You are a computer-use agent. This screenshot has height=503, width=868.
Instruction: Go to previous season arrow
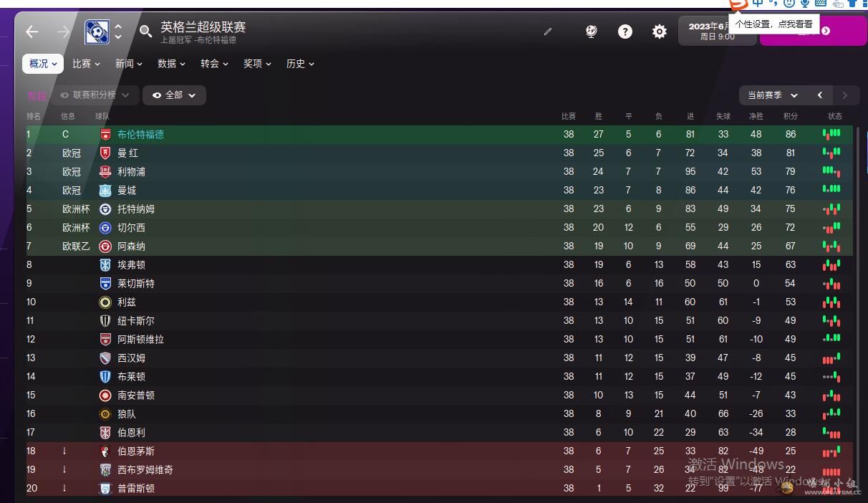(x=820, y=95)
